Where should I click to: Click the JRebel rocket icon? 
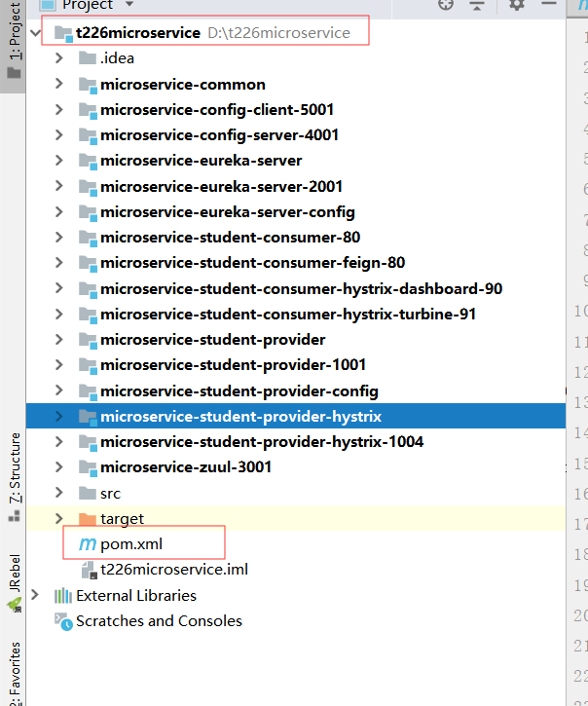tap(15, 604)
